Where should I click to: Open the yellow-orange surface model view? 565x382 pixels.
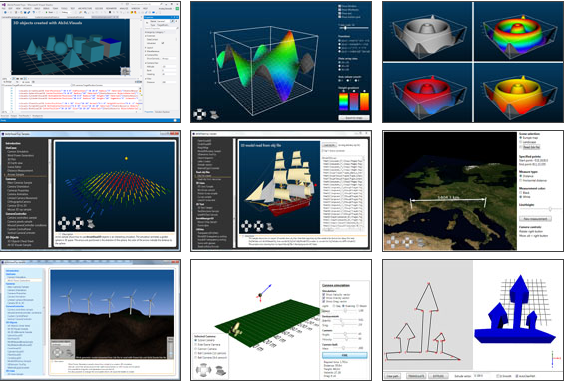pos(519,92)
